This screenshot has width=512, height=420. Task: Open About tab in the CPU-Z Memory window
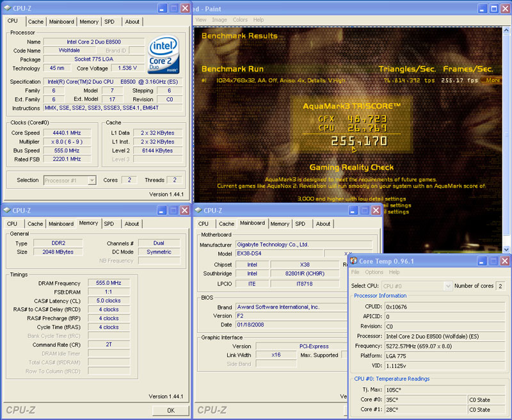click(x=132, y=223)
